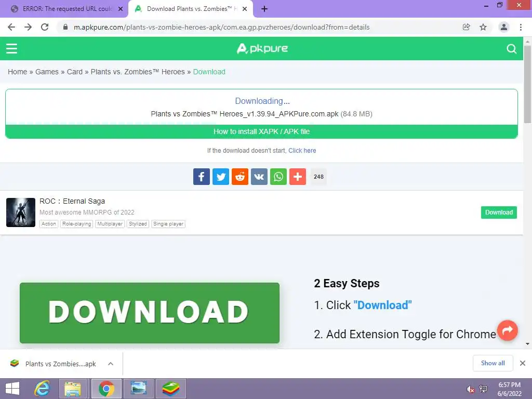
Task: Click Show all downloads
Action: point(493,363)
